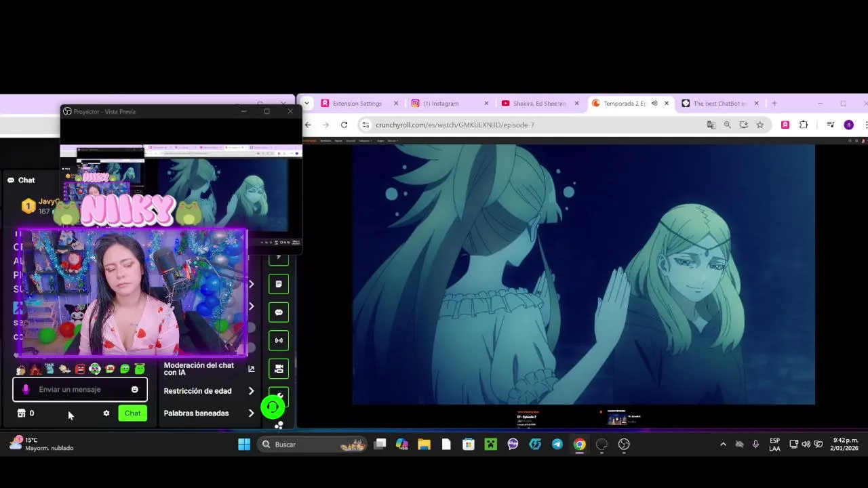
Task: Open Moderación del chat con IA
Action: (x=209, y=369)
